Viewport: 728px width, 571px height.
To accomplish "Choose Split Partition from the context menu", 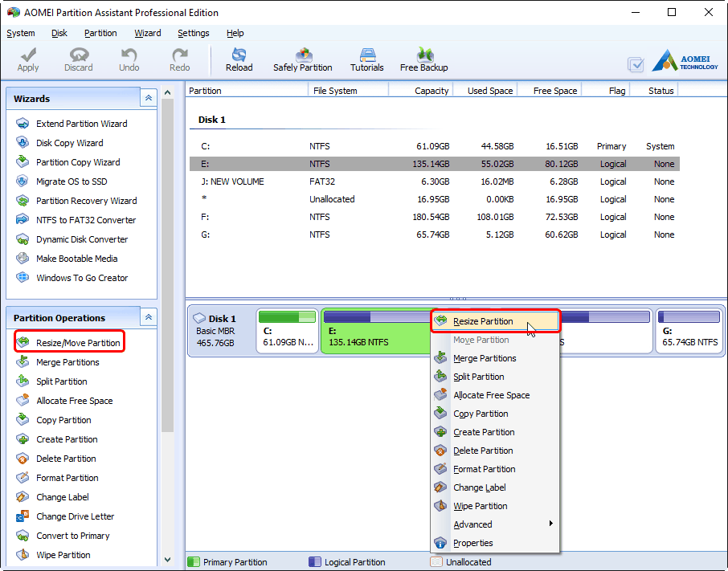I will (496, 377).
